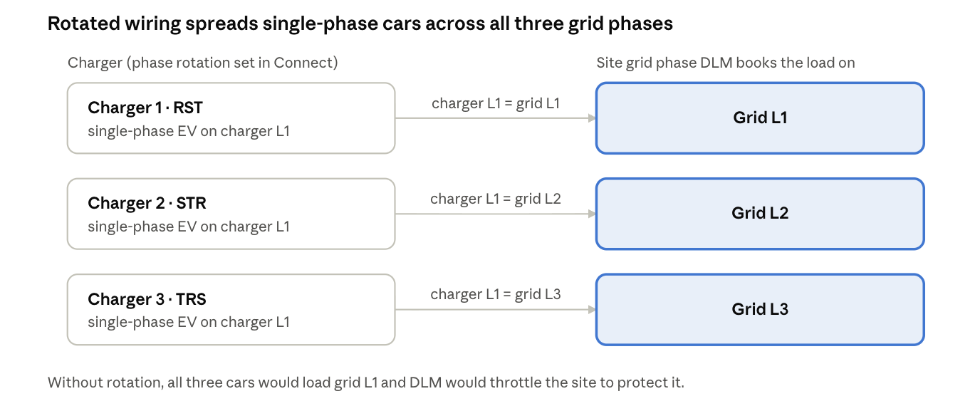Click 'single-phase EV on charger L1' under Charger 3
This screenshot has width=980, height=406.
(x=189, y=322)
